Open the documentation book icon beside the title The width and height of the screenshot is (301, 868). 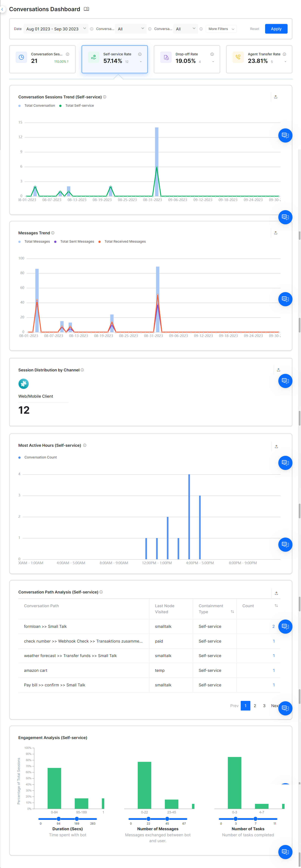click(x=86, y=9)
